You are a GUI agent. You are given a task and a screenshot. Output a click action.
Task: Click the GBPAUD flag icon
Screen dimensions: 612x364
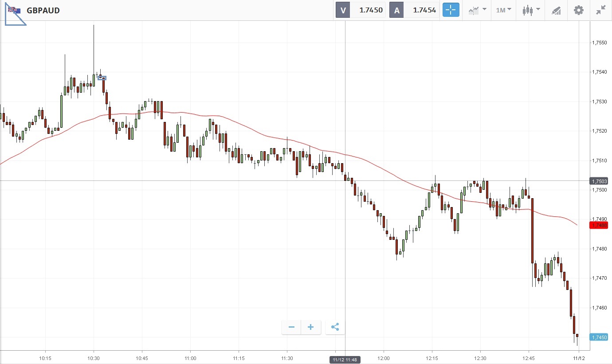click(x=14, y=10)
